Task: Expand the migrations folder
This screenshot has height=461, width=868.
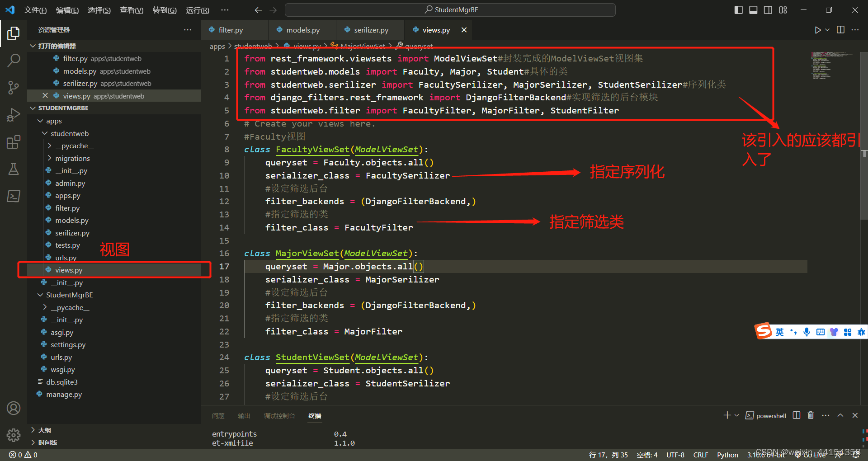Action: [49, 158]
